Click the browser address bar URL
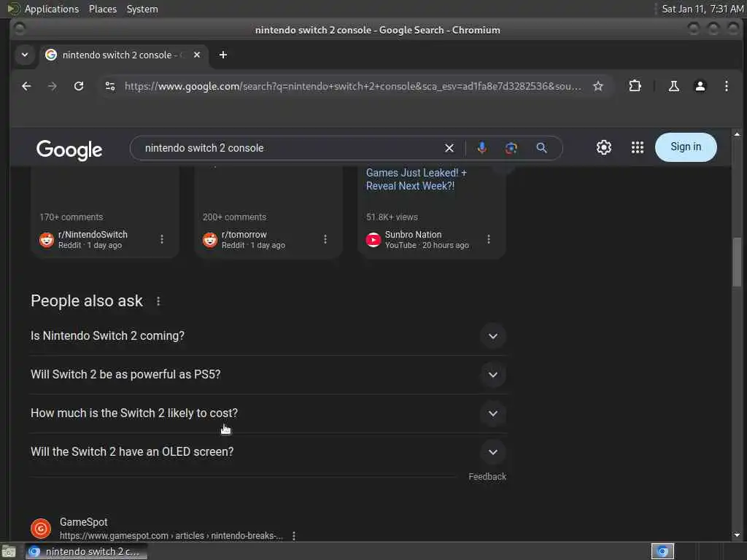 [x=352, y=86]
